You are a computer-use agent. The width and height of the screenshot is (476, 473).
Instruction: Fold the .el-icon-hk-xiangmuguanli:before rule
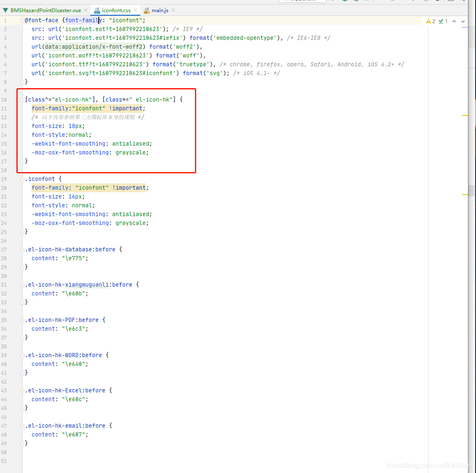click(22, 285)
